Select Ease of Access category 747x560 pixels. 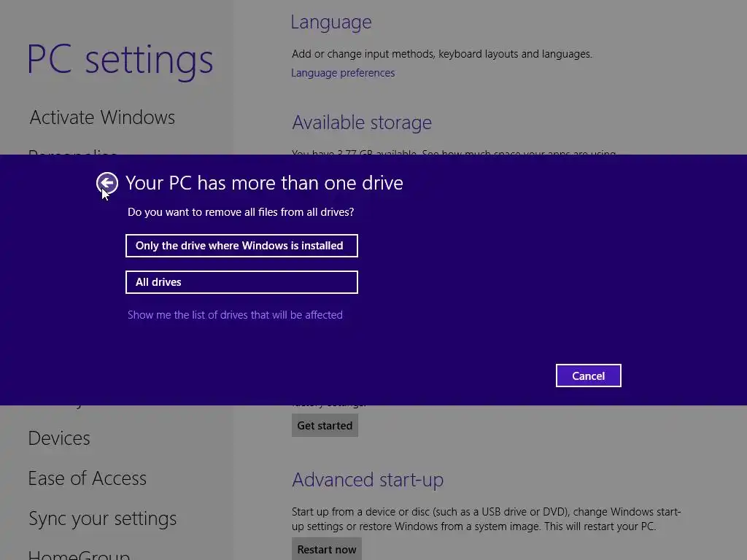(x=88, y=478)
